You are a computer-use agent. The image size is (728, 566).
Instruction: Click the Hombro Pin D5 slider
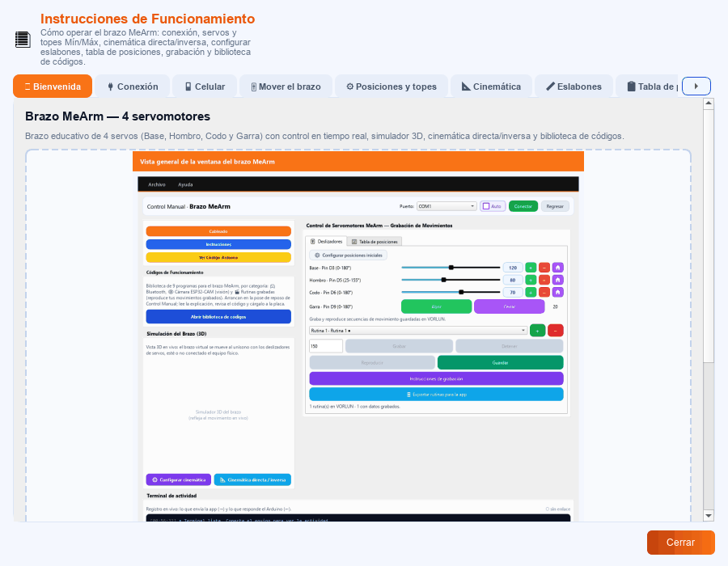[451, 280]
